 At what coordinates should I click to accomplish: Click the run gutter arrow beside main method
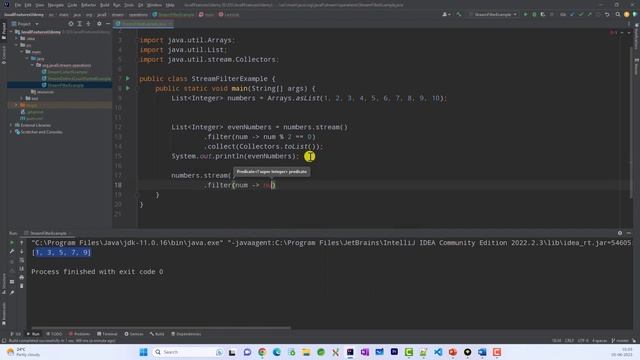(128, 88)
